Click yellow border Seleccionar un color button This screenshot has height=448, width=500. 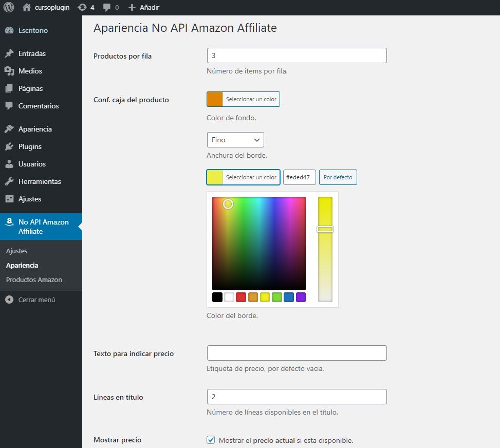pos(243,177)
